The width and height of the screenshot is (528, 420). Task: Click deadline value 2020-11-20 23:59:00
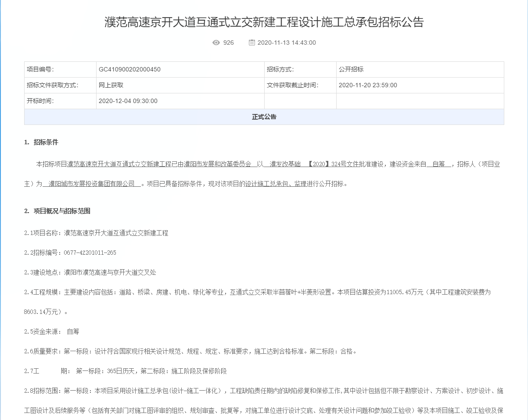[368, 85]
